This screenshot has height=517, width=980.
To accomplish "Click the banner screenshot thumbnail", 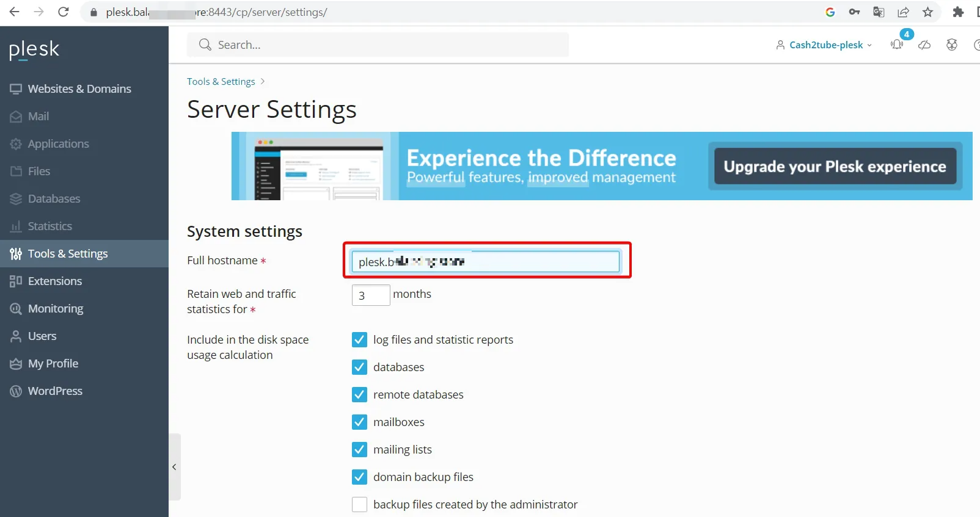I will point(318,168).
